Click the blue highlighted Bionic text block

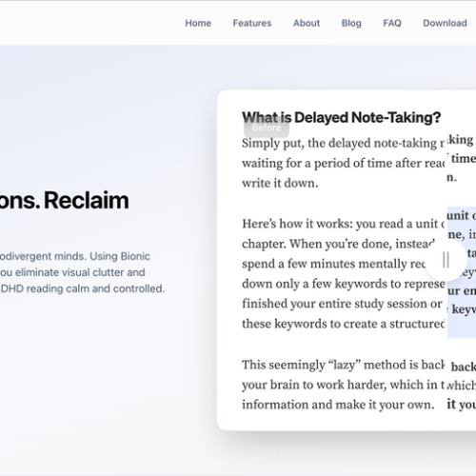[462, 272]
